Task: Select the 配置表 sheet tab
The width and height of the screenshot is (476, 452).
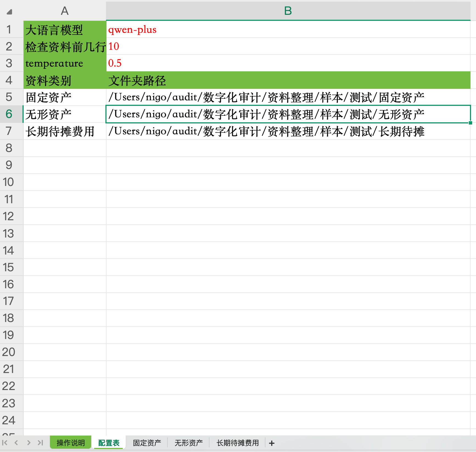Action: (x=109, y=443)
